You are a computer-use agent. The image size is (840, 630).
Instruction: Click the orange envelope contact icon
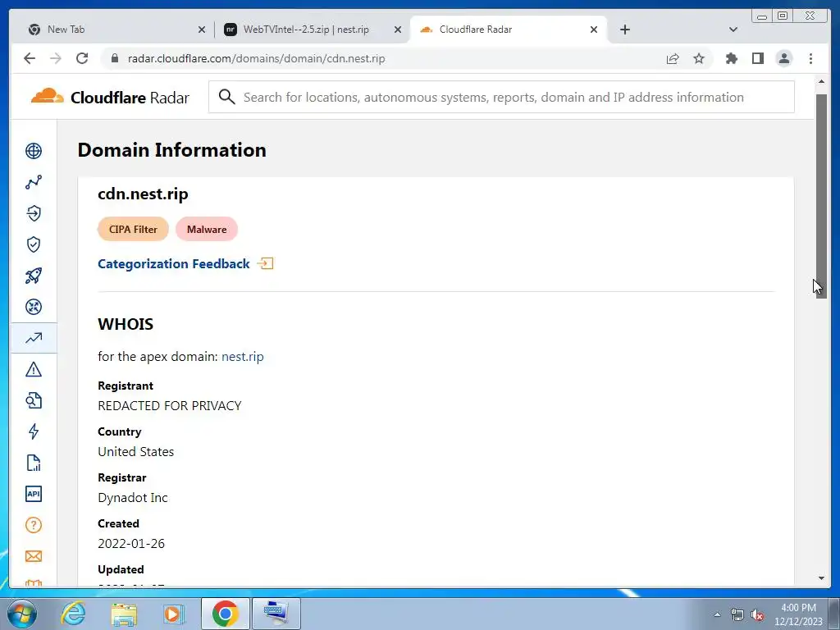click(x=33, y=556)
